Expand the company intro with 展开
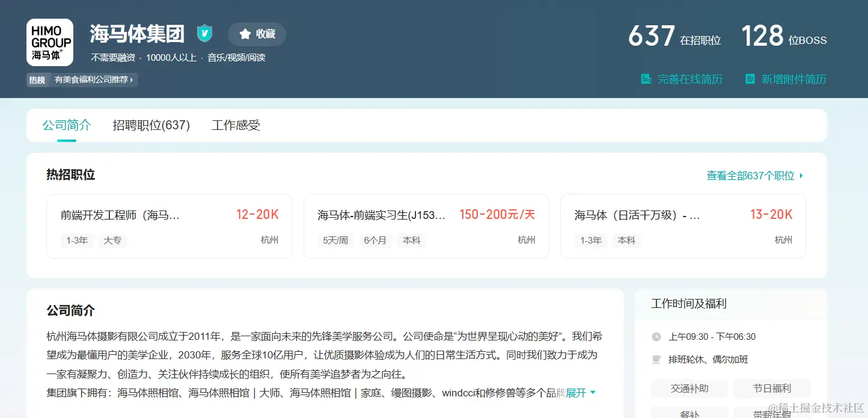 [581, 393]
